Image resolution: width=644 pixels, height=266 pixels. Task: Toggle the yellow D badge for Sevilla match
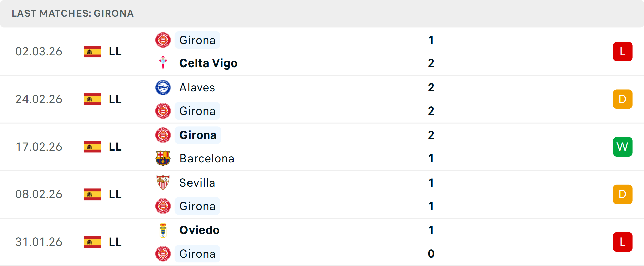click(623, 194)
